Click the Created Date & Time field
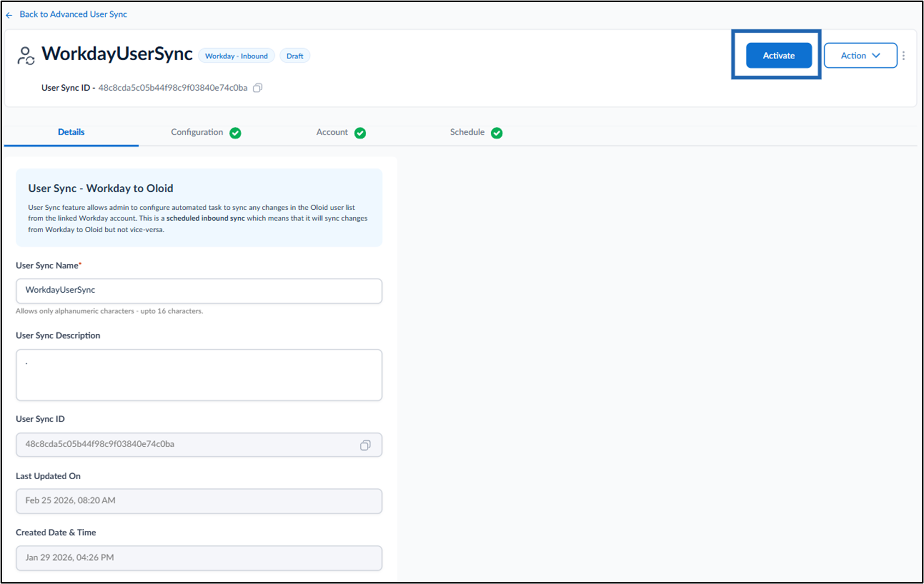This screenshot has height=584, width=924. point(199,558)
